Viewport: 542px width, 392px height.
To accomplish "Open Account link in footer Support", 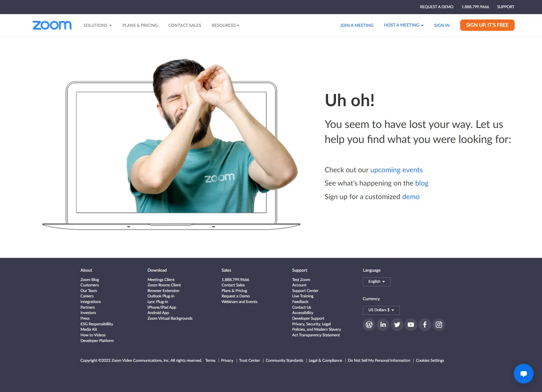I will [x=299, y=285].
